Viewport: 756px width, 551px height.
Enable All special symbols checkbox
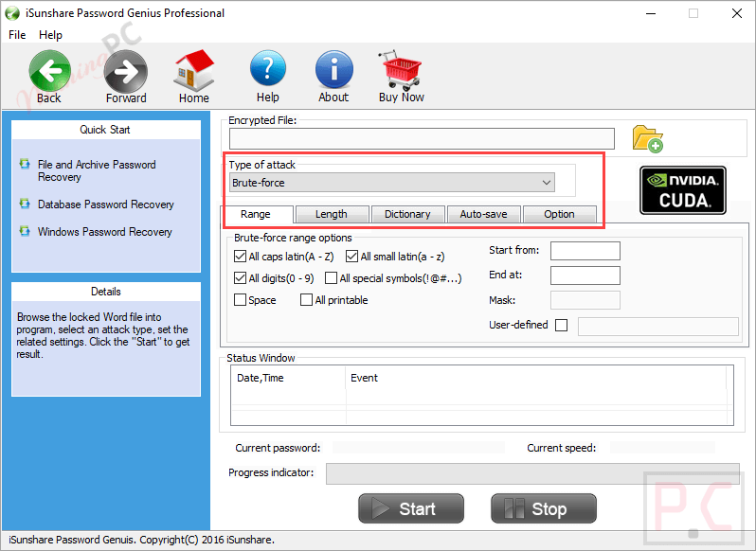coord(331,277)
